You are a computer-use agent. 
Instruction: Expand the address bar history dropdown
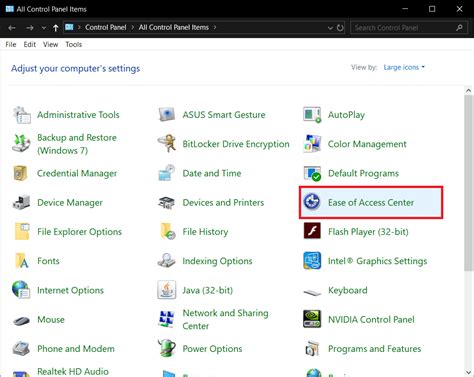tap(330, 28)
